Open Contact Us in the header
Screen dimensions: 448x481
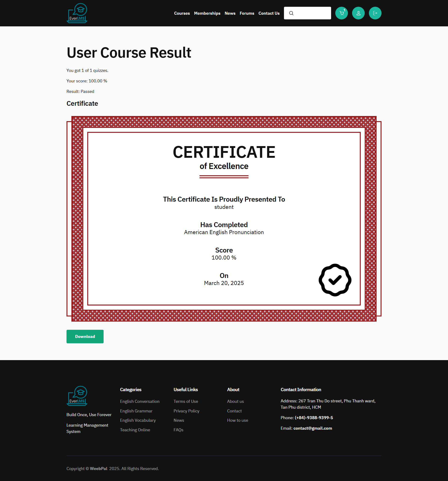click(269, 13)
